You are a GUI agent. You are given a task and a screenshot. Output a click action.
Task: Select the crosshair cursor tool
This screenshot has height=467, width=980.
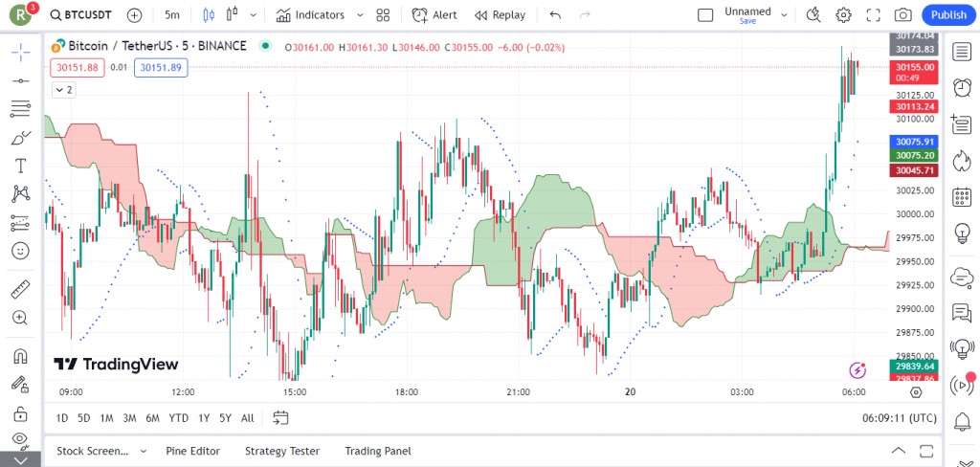point(21,53)
